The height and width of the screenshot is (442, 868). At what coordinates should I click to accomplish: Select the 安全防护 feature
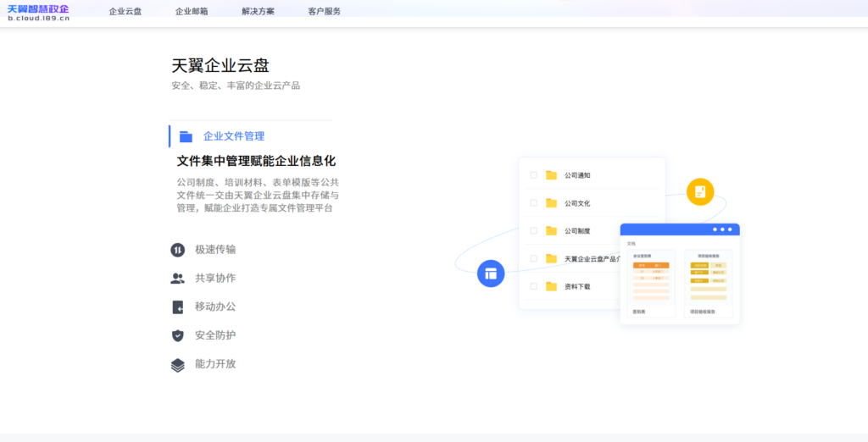click(215, 335)
